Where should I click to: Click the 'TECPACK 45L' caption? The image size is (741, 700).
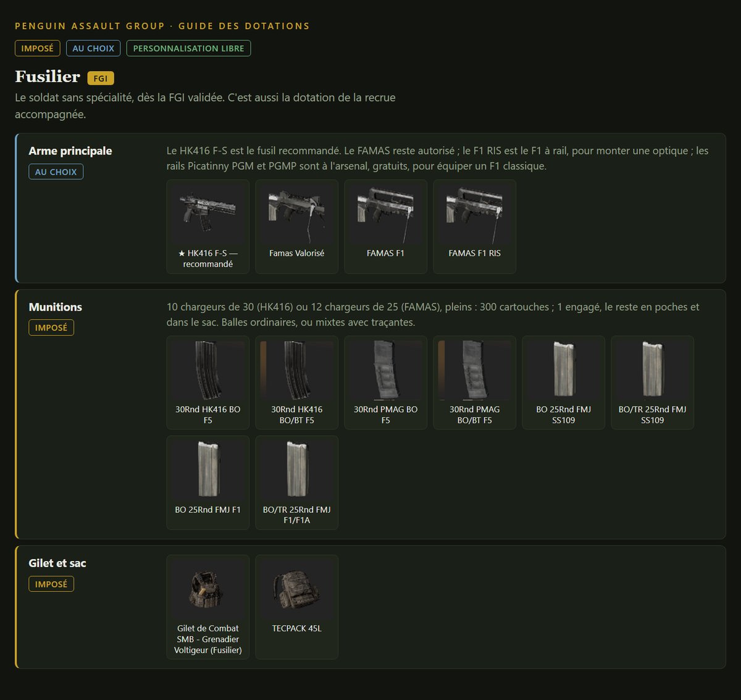tap(297, 628)
